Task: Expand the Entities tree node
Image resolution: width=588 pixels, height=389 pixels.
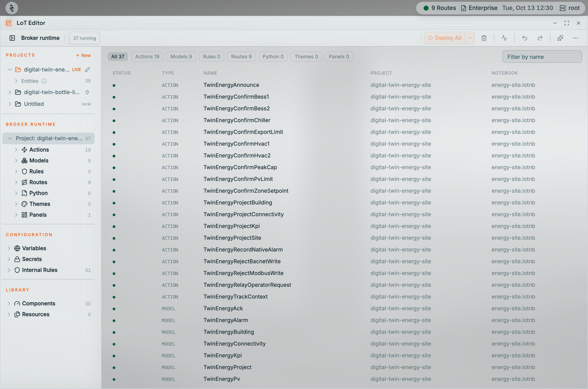Action: pyautogui.click(x=16, y=81)
